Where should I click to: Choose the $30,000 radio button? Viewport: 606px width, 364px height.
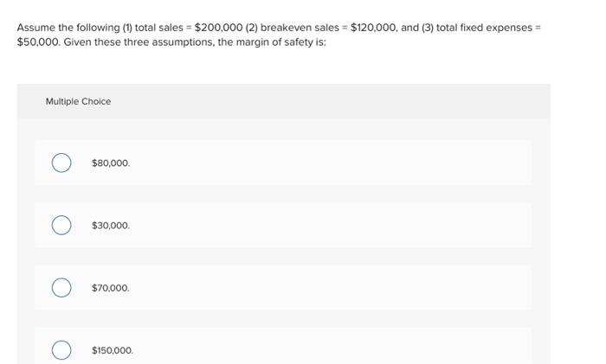pyautogui.click(x=61, y=225)
